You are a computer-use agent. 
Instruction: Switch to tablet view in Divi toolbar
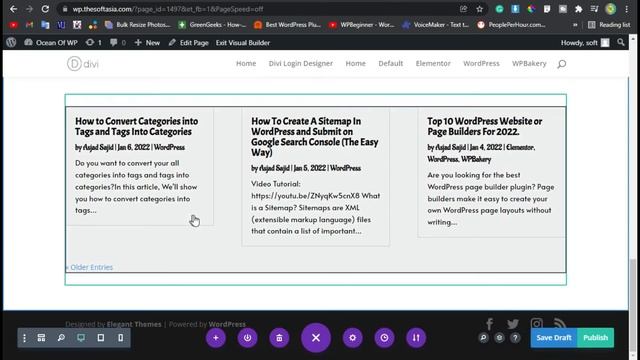coord(101,338)
